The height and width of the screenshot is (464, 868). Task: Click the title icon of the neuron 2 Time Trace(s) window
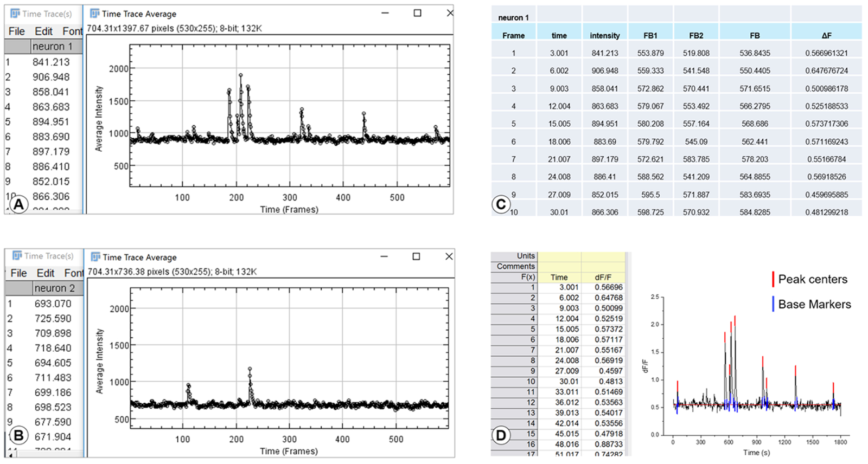click(x=17, y=256)
